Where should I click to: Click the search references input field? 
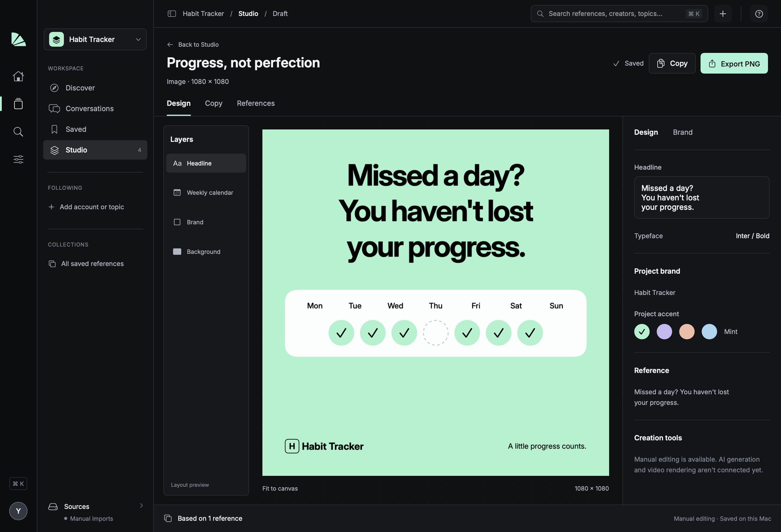click(x=619, y=14)
